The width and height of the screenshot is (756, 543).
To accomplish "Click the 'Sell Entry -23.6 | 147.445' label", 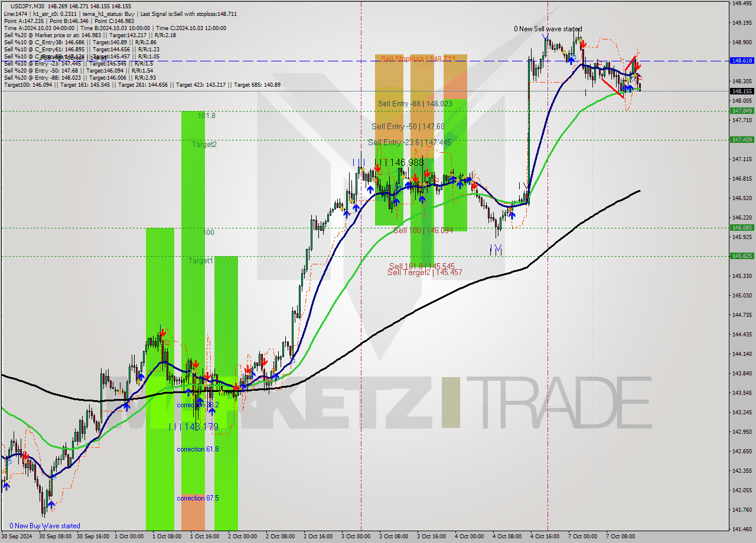I will coord(409,142).
